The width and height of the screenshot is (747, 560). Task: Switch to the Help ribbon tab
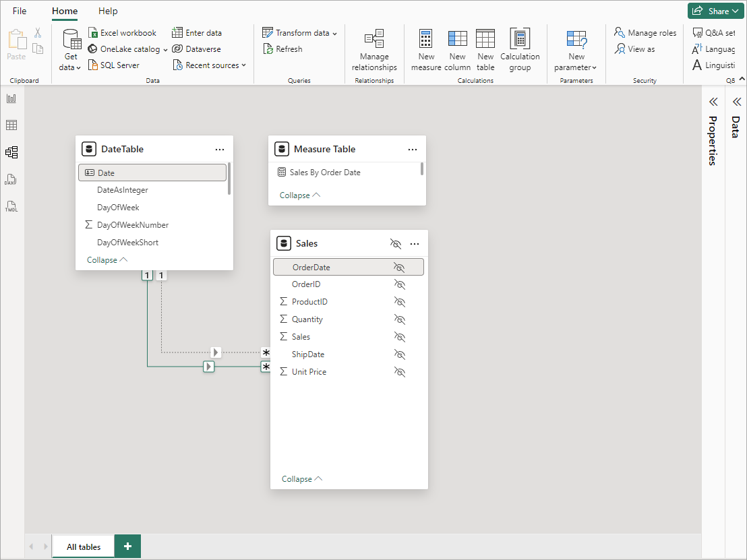(108, 11)
